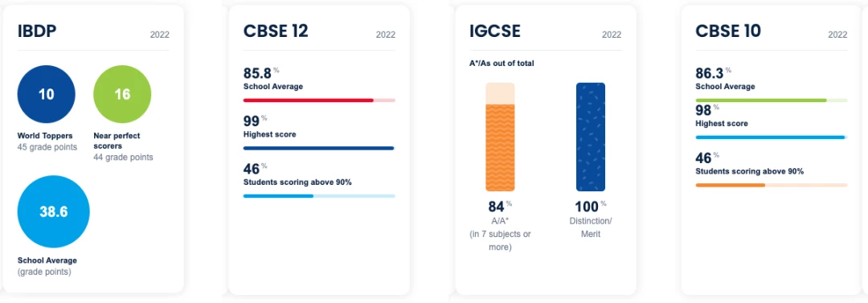Select the IGCSE card heading

coord(495,31)
